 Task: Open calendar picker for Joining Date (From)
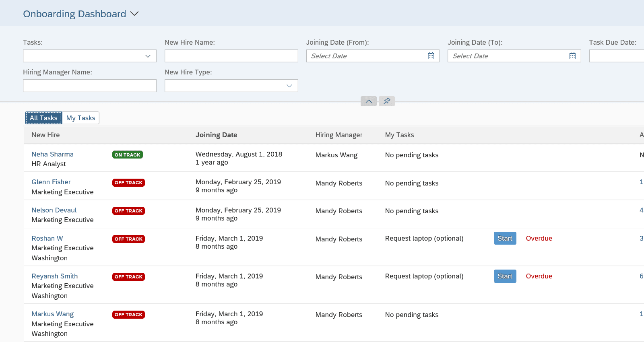pos(431,56)
